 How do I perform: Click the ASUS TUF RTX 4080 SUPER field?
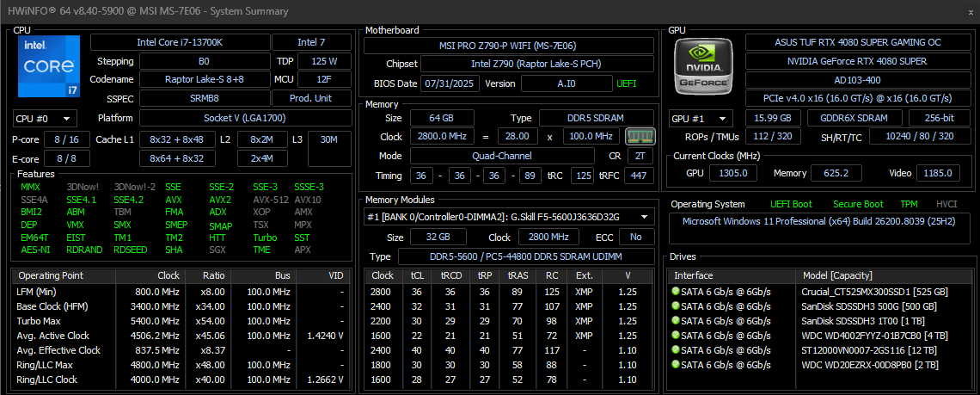pos(857,42)
